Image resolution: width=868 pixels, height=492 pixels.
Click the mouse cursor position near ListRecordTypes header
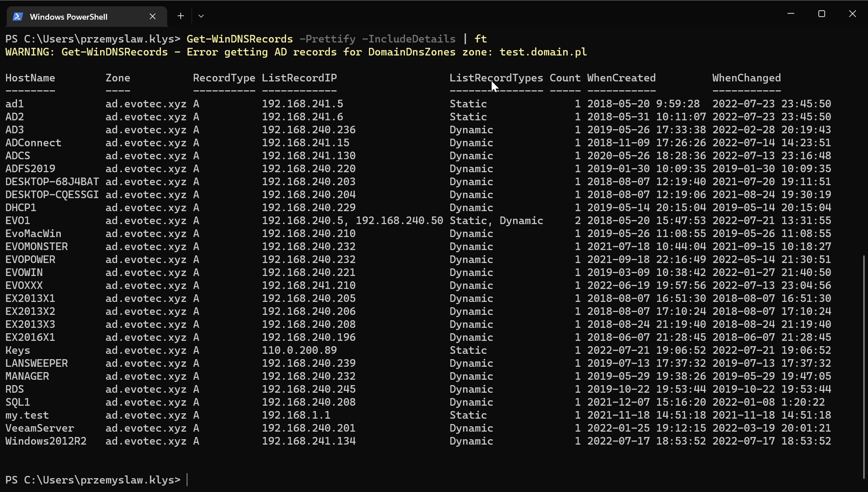(494, 86)
